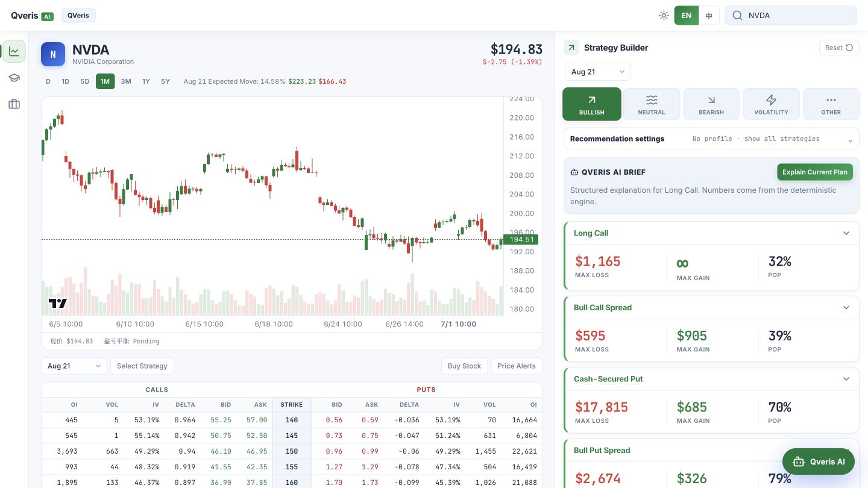Click call ask 57.00 price
The height and width of the screenshot is (488, 868).
coord(257,420)
